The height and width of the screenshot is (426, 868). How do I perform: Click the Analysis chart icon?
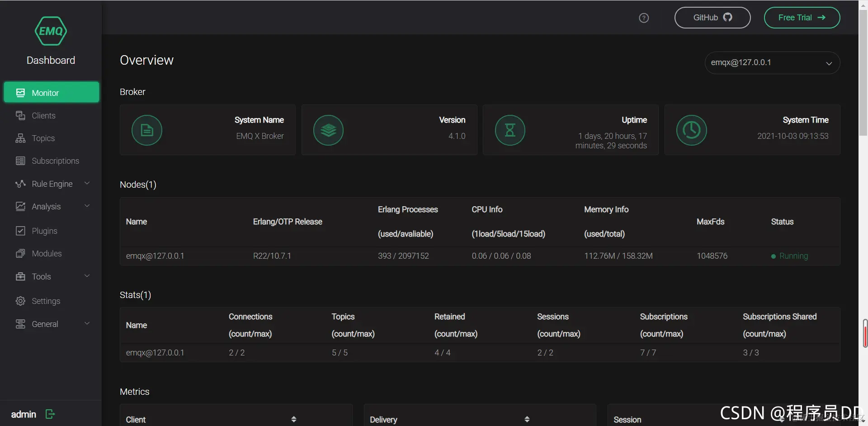[x=20, y=206]
